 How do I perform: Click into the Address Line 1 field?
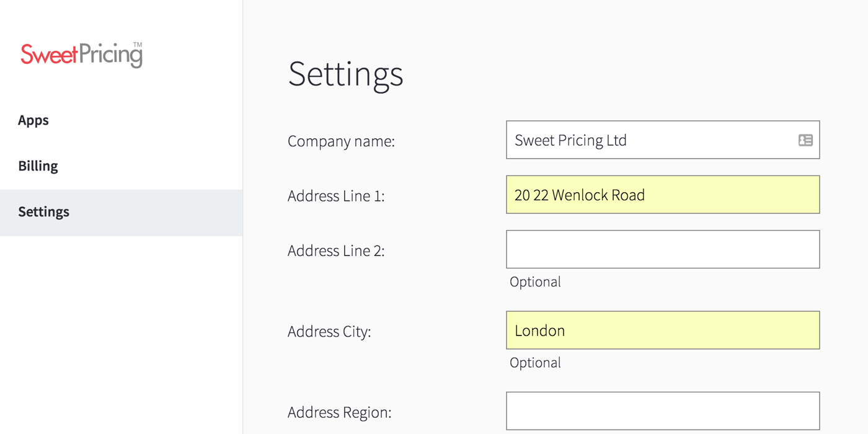point(663,195)
